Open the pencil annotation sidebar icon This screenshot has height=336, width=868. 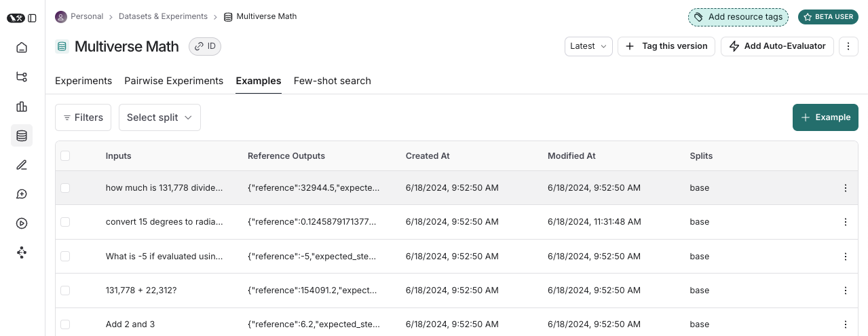pos(22,165)
